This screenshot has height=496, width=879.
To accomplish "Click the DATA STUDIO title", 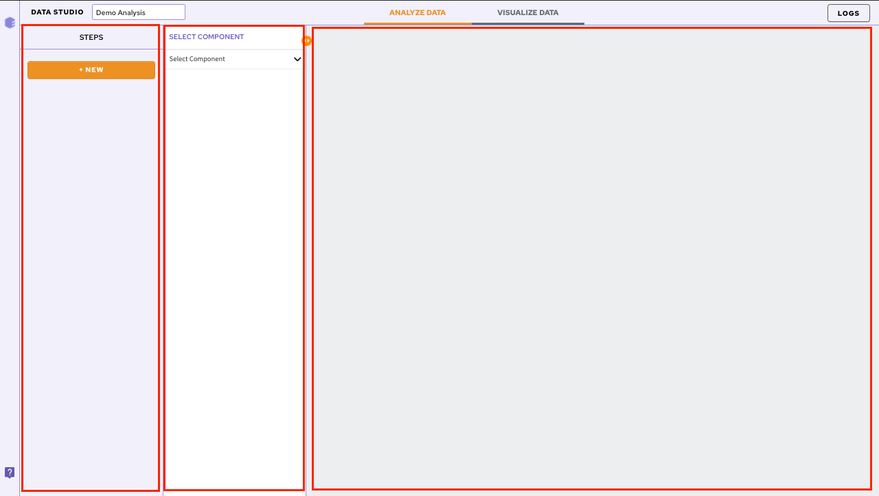I will [x=57, y=12].
